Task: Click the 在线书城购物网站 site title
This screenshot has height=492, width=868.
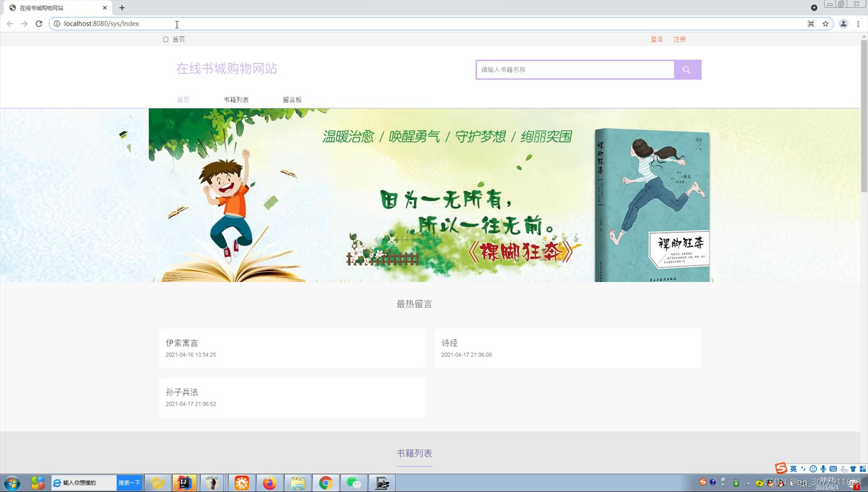Action: (226, 69)
